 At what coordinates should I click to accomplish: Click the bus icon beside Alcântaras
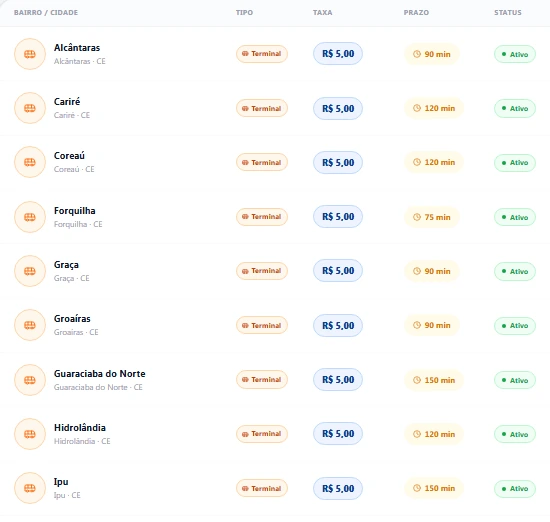[30, 54]
